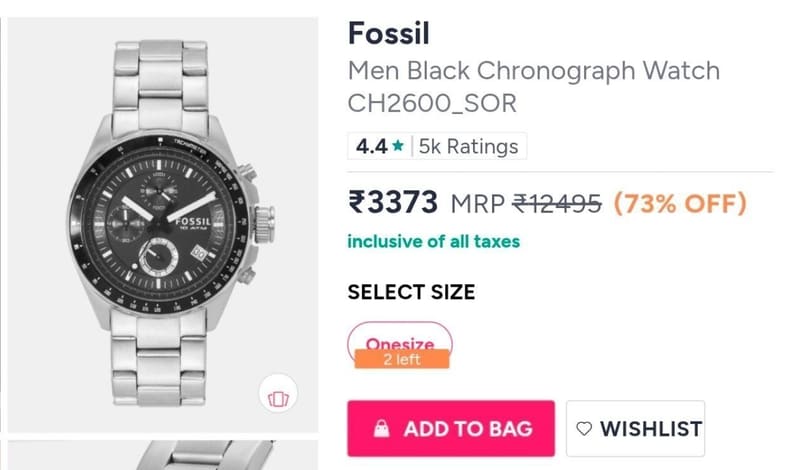This screenshot has width=800, height=470.
Task: Click the inclusive of all taxes text
Action: (434, 241)
